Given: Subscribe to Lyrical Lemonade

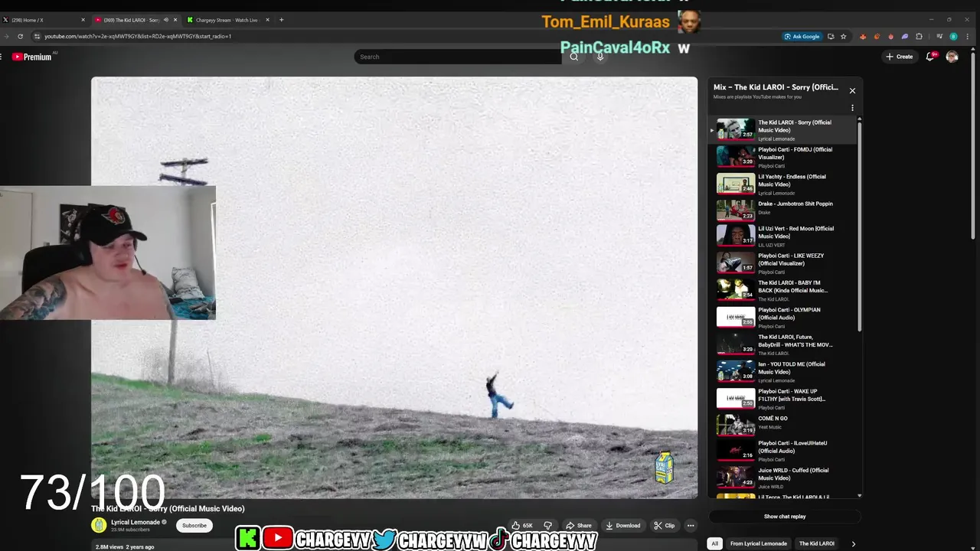Looking at the screenshot, I should coord(194,526).
